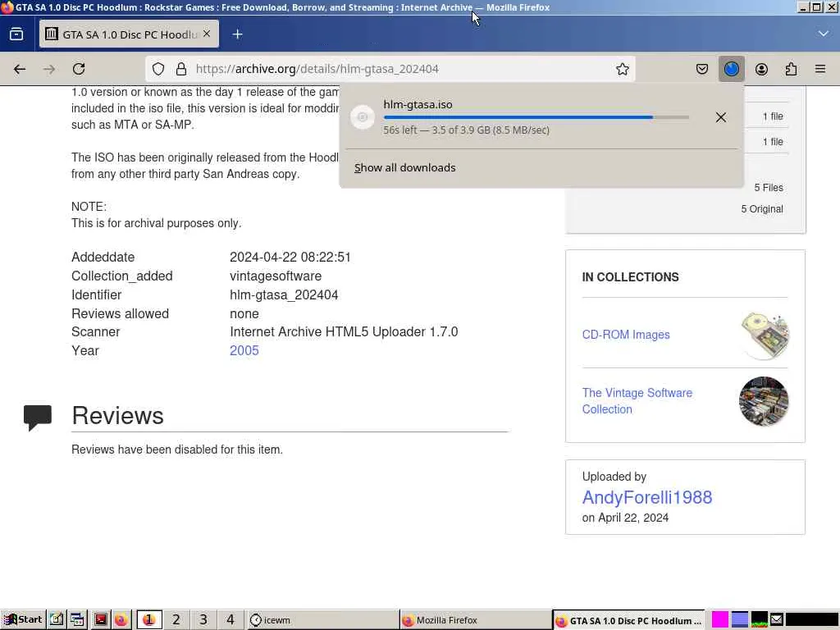This screenshot has width=840, height=630.
Task: Open the tracking protection shield icon
Action: 158,69
